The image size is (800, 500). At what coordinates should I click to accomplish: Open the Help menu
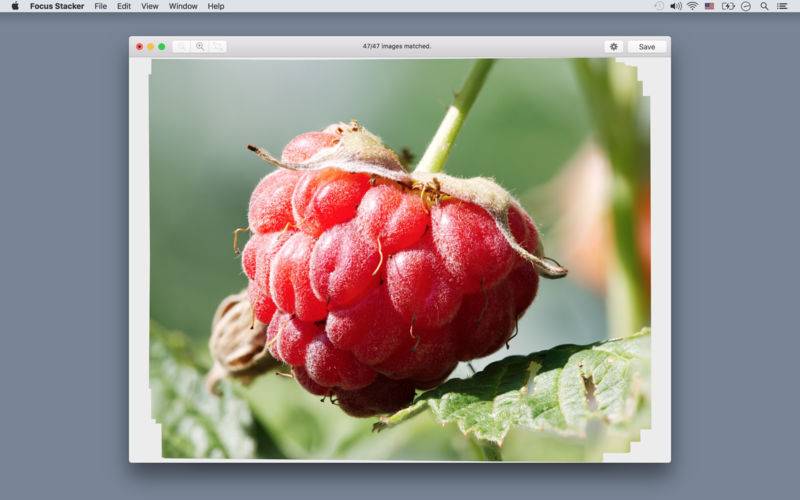[x=216, y=6]
